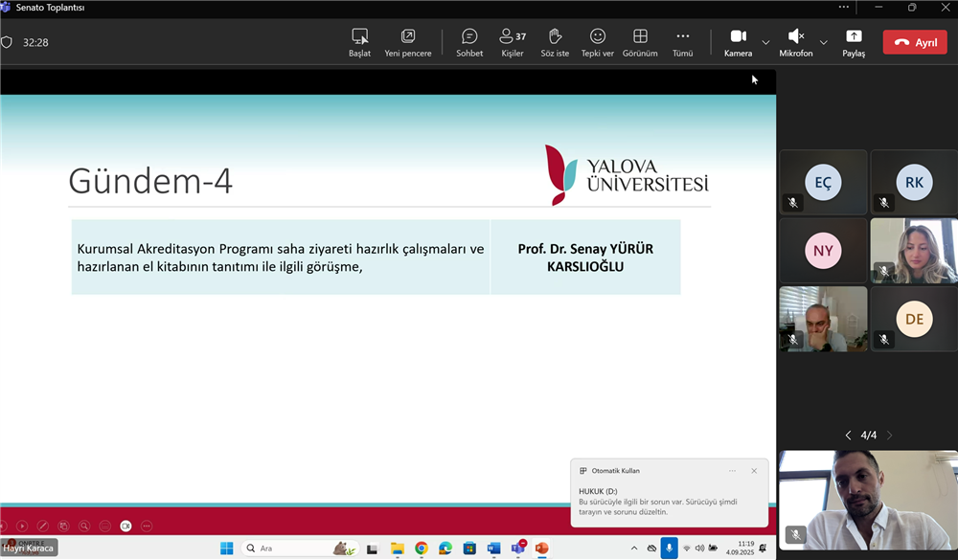Screen dimensions: 958x560
Task: Click the Prof. Dr. Senay YÜRÜR KARSLIOĞLU cell
Action: [x=585, y=258]
